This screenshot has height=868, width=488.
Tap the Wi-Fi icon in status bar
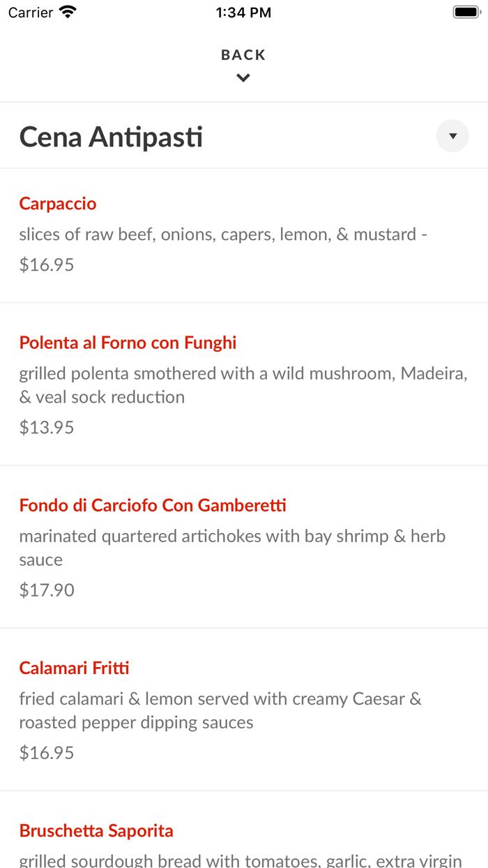point(66,11)
